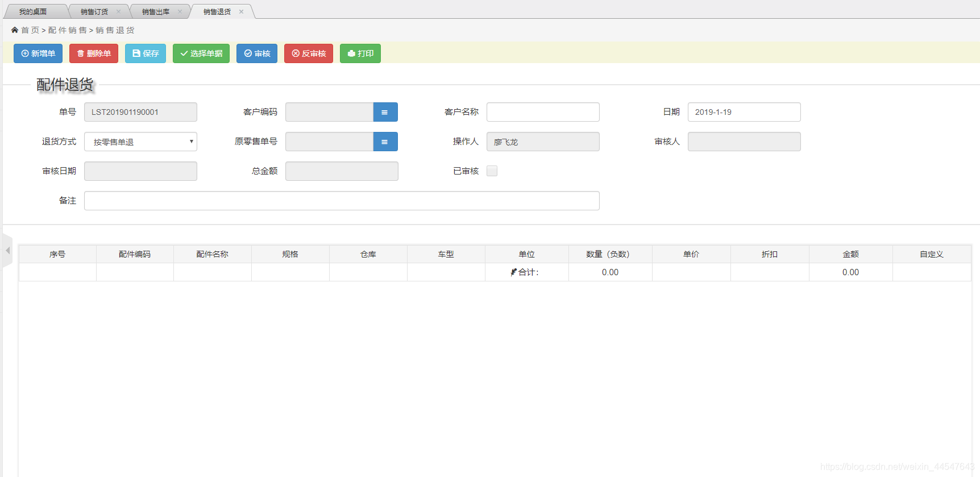Image resolution: width=980 pixels, height=477 pixels.
Task: Click the 单号 order number field
Action: (x=140, y=112)
